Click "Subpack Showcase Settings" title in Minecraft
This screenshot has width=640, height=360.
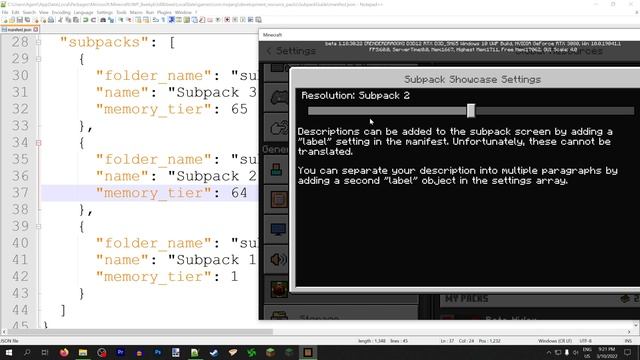[472, 79]
